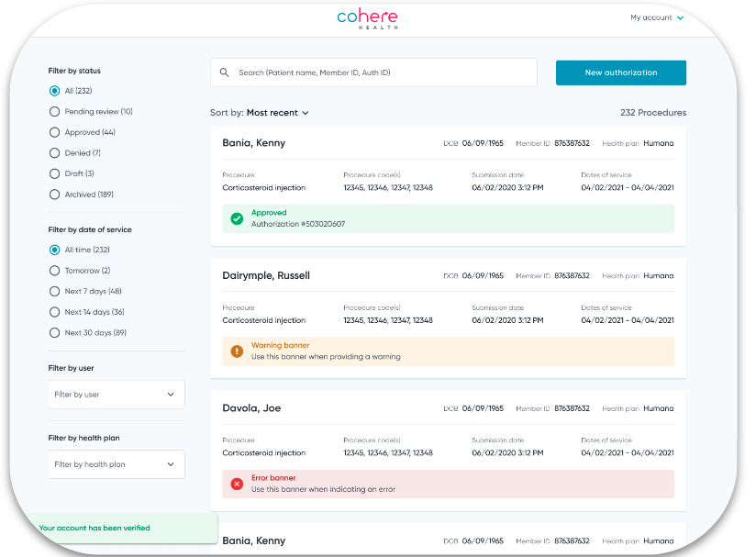This screenshot has height=557, width=756.
Task: Click Bania, Kenny's Member ID 876387632
Action: coord(572,143)
